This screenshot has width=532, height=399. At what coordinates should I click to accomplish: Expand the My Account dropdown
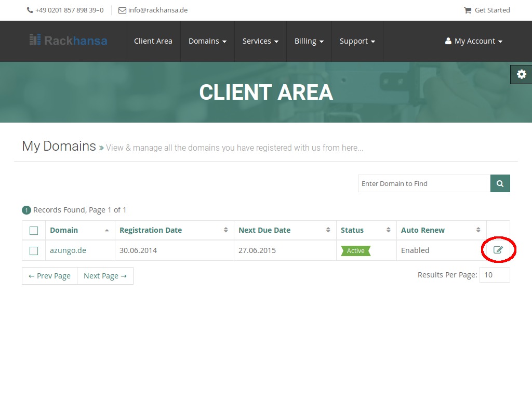(474, 41)
